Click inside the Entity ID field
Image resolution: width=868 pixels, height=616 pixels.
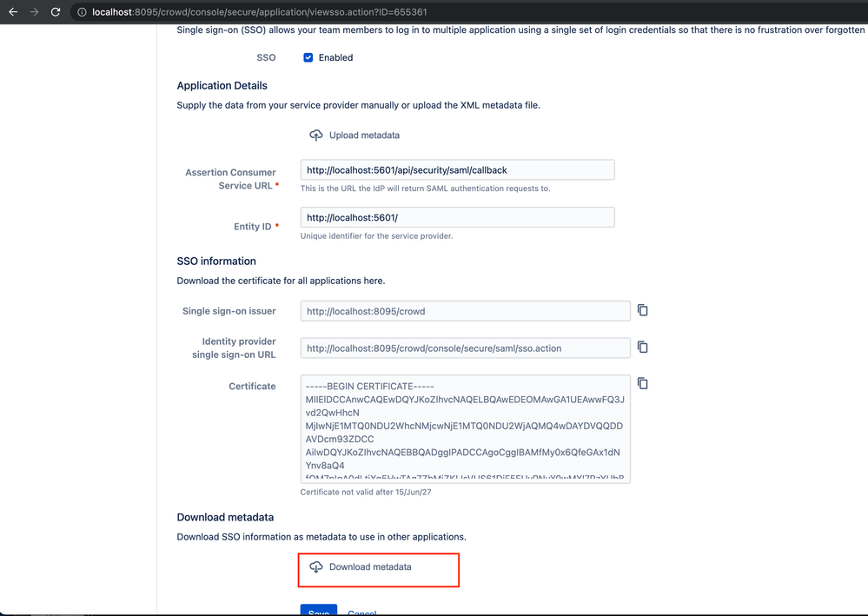456,216
